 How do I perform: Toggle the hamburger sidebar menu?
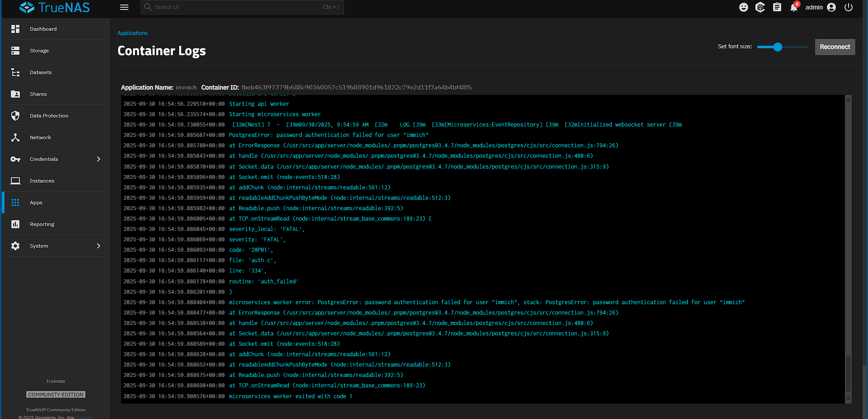coord(124,7)
